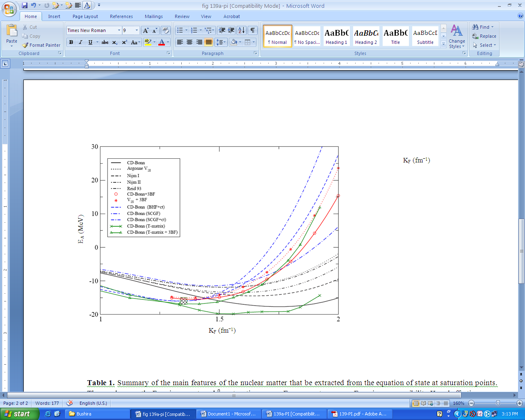Click the Bullets list icon

pyautogui.click(x=180, y=30)
